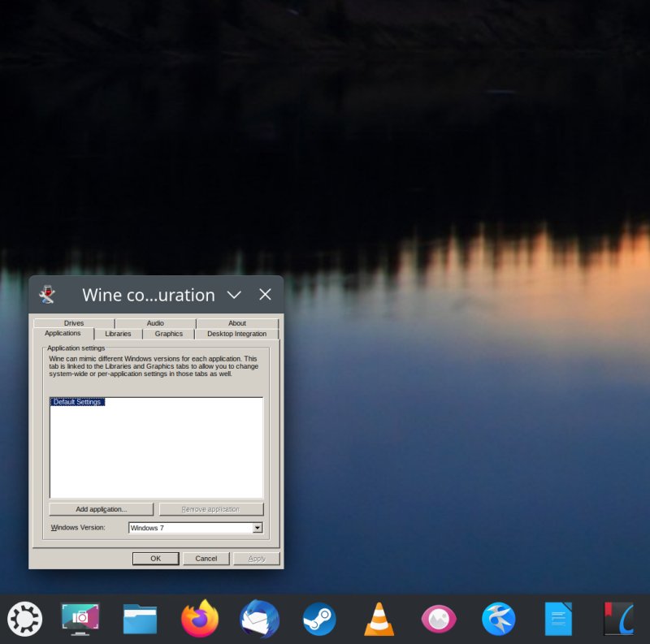
Task: Select the Graphics tab
Action: 169,334
